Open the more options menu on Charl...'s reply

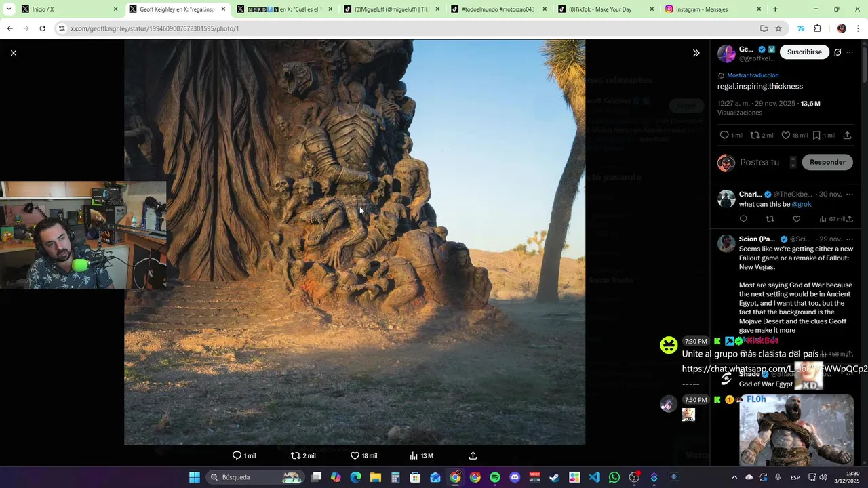coord(850,195)
